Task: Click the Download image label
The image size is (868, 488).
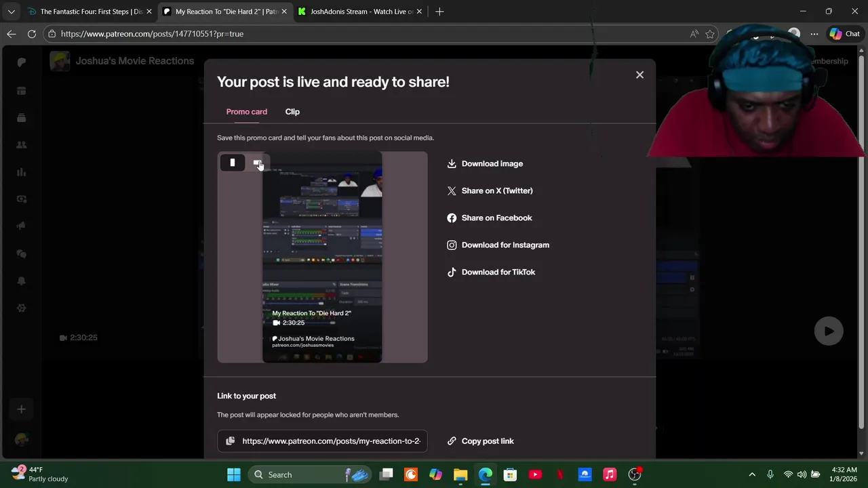Action: pos(492,163)
